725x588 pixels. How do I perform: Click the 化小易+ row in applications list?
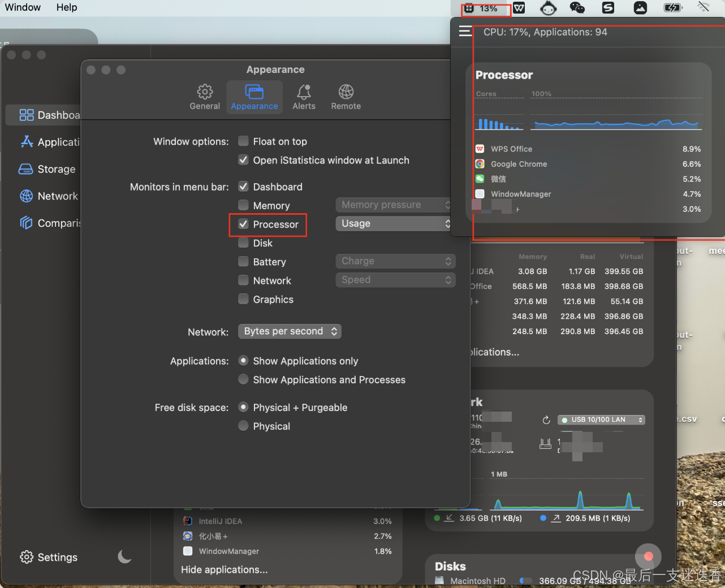click(x=287, y=536)
